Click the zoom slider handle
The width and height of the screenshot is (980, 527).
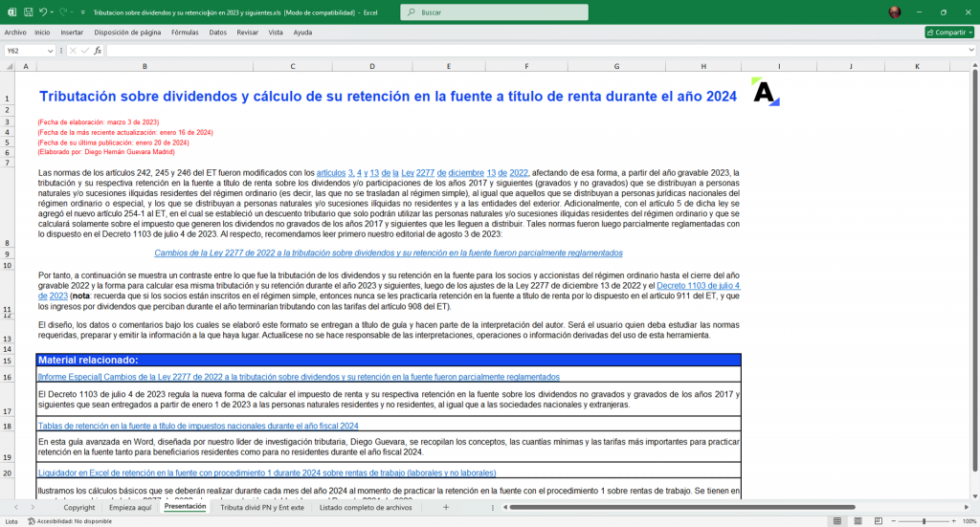coord(924,521)
